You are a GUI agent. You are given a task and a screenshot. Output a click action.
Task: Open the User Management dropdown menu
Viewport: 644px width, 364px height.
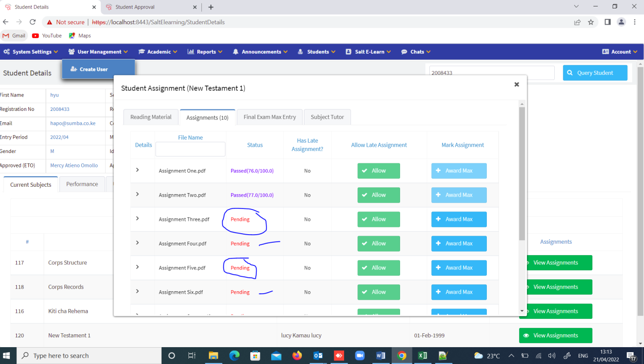point(98,52)
